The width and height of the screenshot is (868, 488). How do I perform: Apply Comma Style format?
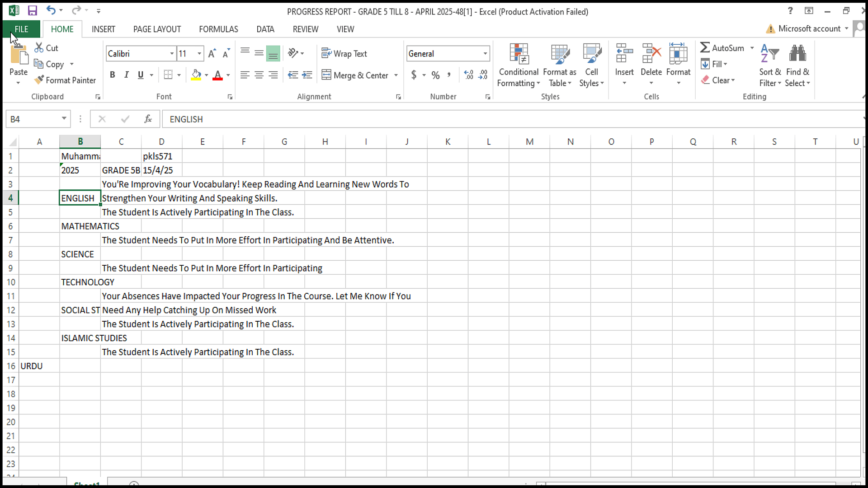tap(449, 75)
